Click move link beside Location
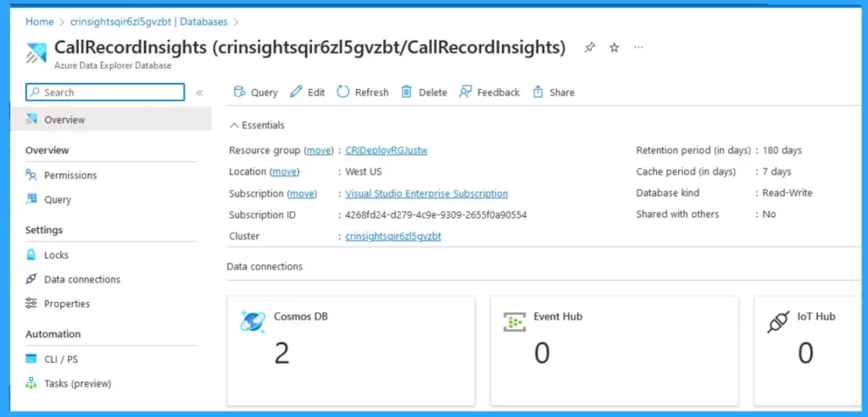Viewport: 868px width, 417px height. click(285, 172)
